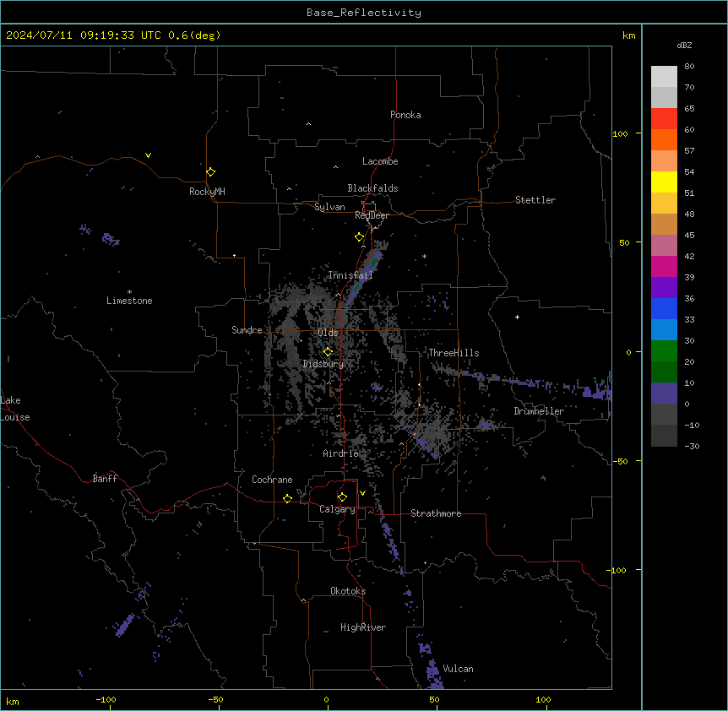Pick the blue 36 dBZ legend swatch
Viewport: 728px width, 711px height.
[x=664, y=308]
